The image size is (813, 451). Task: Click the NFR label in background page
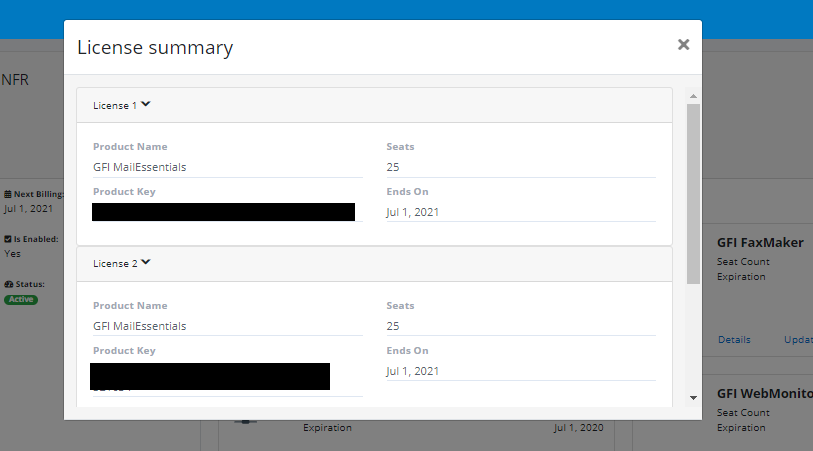15,79
